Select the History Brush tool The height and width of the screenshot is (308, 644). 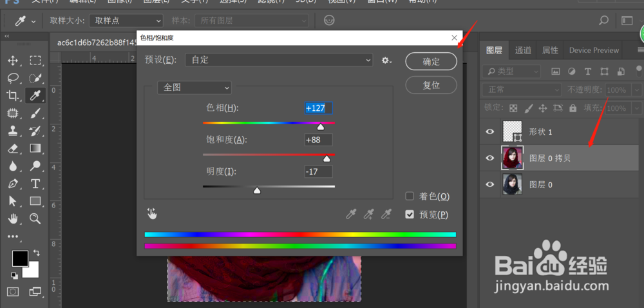point(35,131)
